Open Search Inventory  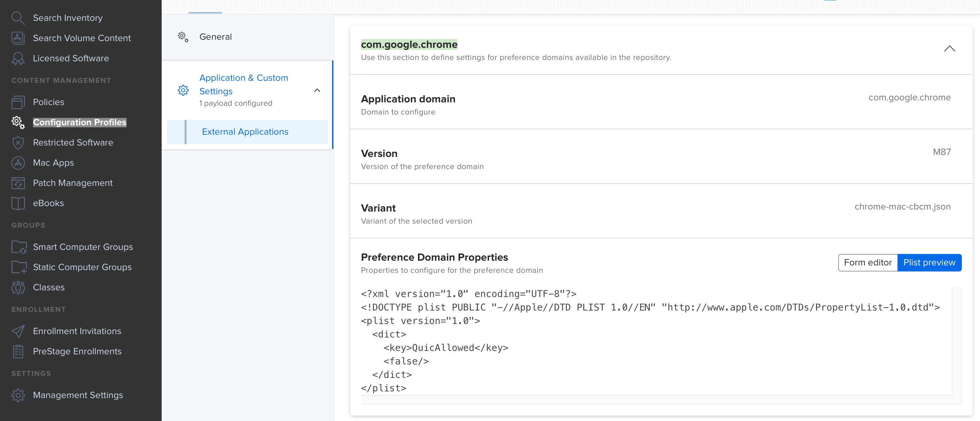pos(68,18)
